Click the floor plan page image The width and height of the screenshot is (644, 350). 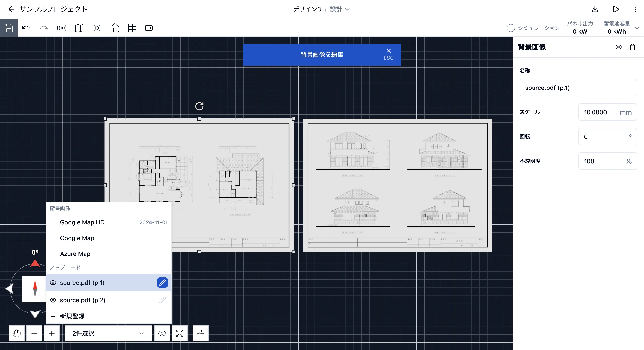tap(199, 185)
